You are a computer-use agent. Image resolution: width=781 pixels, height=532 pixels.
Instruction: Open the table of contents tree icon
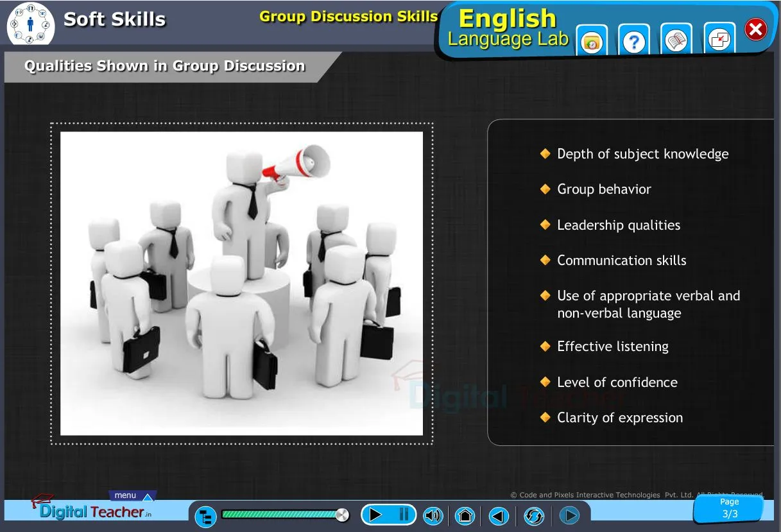tap(205, 516)
